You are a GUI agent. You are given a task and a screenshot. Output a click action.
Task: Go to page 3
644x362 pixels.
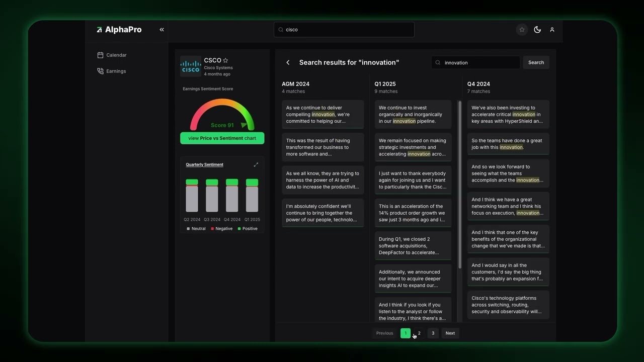(x=433, y=333)
